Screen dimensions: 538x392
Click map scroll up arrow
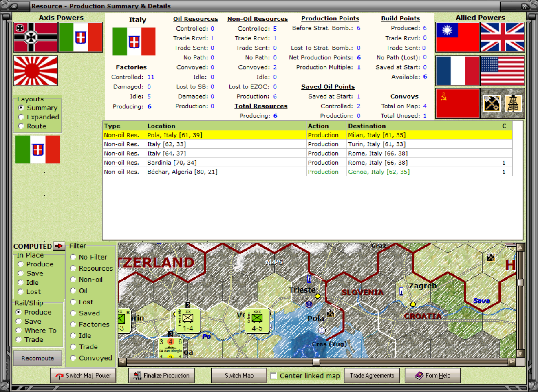click(x=520, y=247)
